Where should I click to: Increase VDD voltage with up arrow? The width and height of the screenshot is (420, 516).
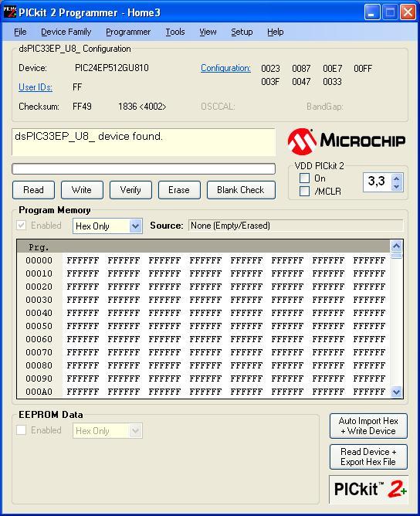click(x=396, y=178)
